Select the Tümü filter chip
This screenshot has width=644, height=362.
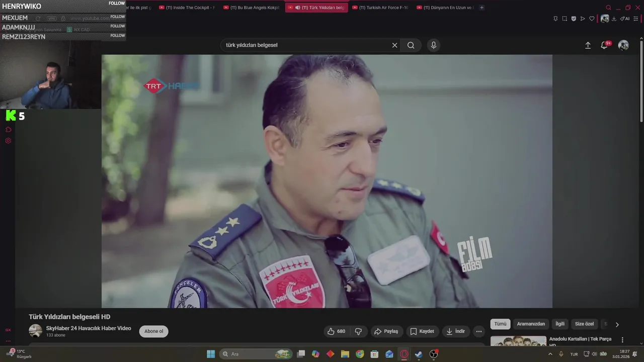pos(501,324)
